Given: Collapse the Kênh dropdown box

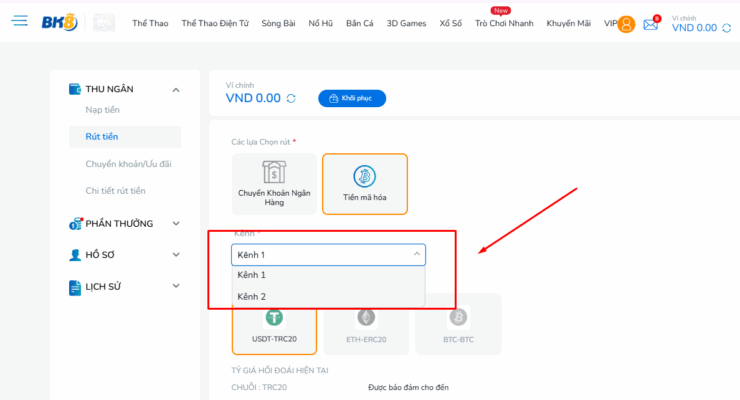Looking at the screenshot, I should 328,255.
